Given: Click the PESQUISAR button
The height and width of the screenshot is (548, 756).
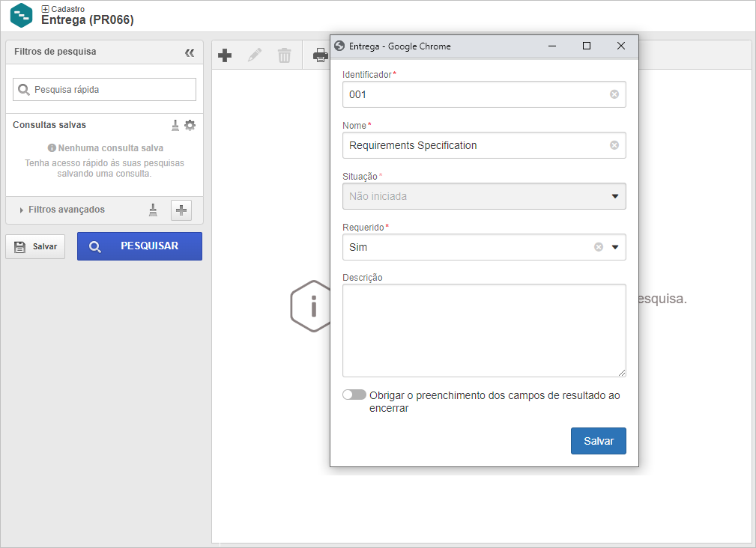Looking at the screenshot, I should click(140, 246).
